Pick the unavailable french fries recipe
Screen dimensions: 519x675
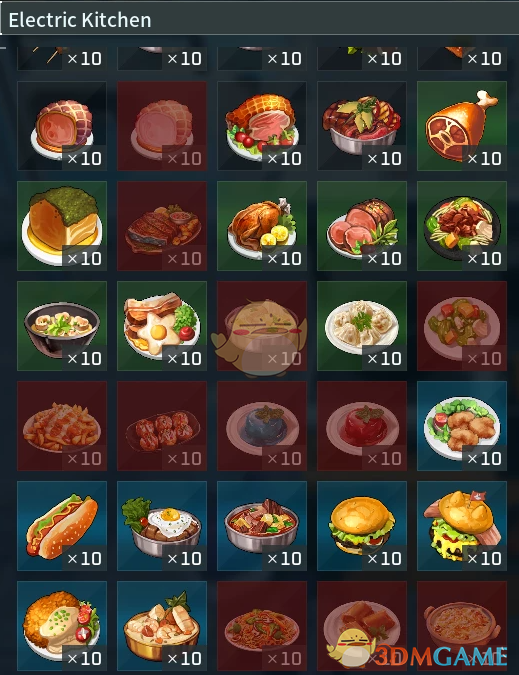point(62,426)
